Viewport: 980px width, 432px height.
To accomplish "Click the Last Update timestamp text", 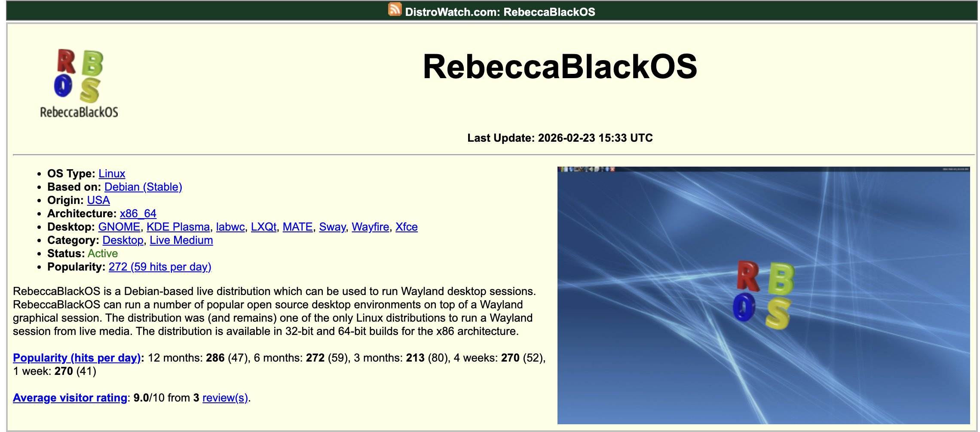I will point(560,138).
